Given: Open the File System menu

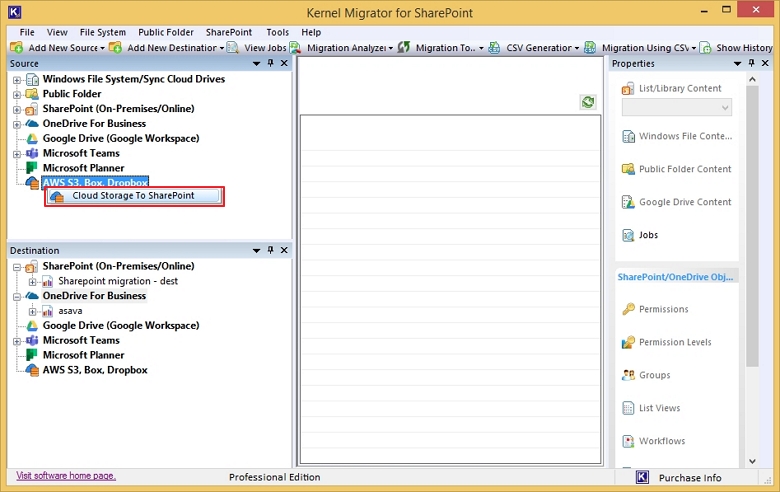Looking at the screenshot, I should (x=103, y=32).
